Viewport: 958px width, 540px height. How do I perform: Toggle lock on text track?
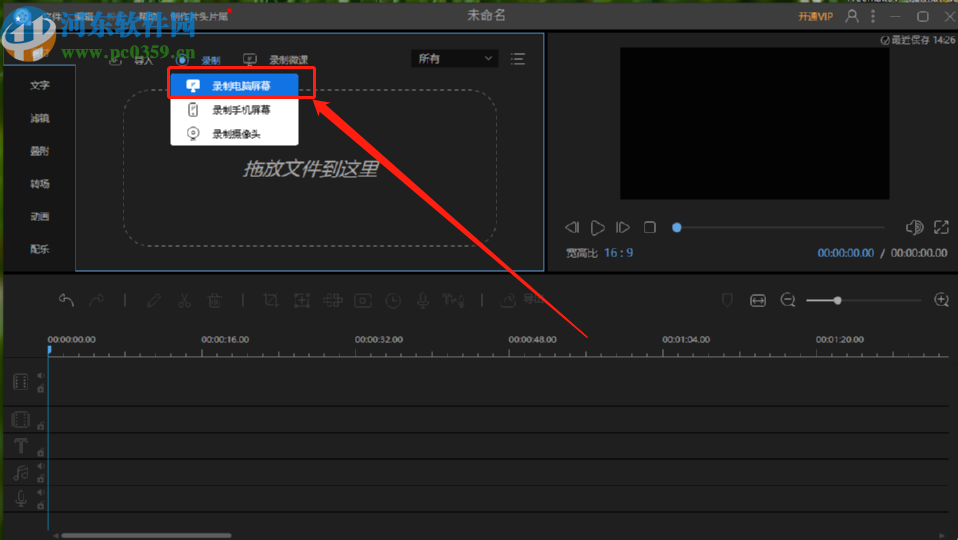41,452
